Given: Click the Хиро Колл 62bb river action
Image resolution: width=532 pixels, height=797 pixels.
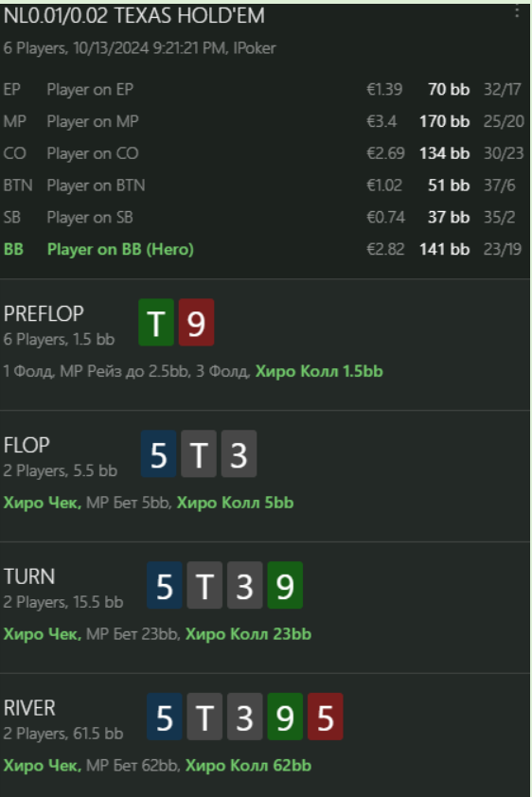Looking at the screenshot, I should (x=248, y=766).
